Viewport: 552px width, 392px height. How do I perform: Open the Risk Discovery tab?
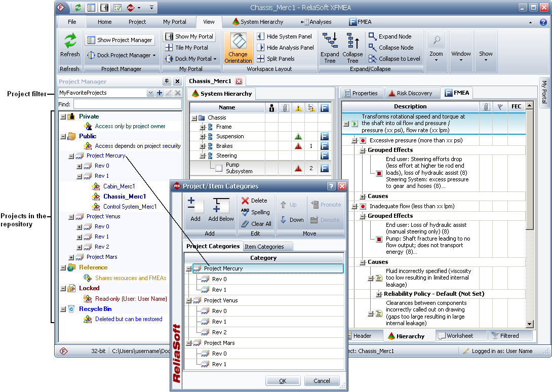[x=410, y=93]
